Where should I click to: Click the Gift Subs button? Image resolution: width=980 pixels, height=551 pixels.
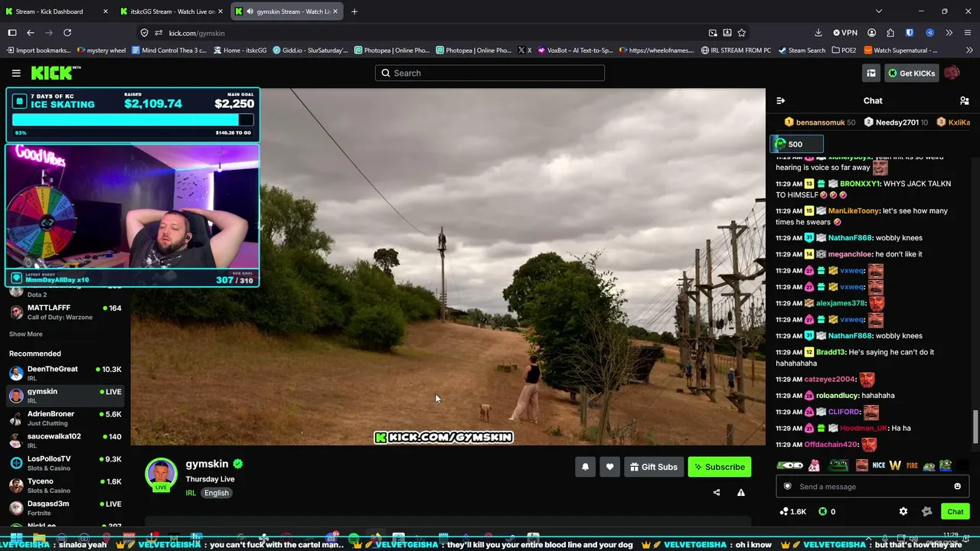pyautogui.click(x=653, y=467)
